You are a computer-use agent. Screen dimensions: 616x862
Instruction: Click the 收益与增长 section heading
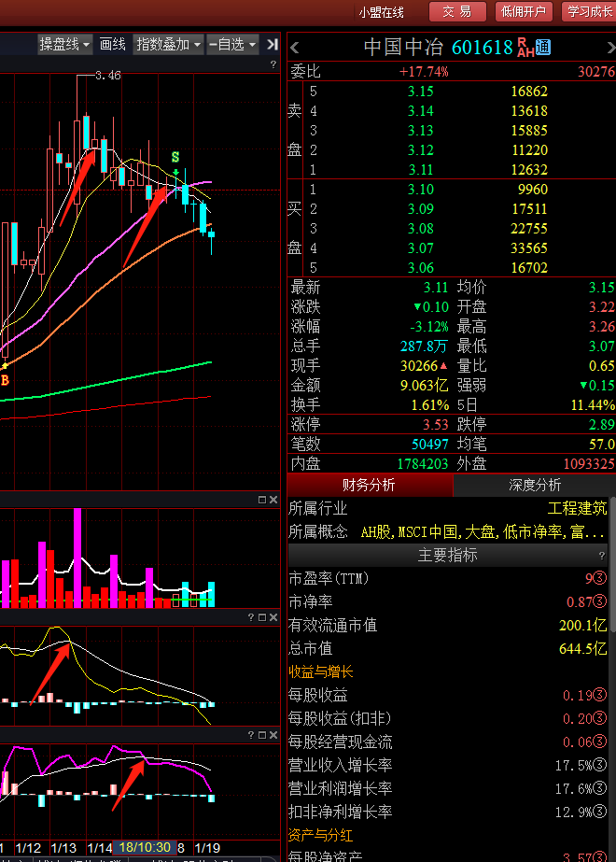[321, 671]
